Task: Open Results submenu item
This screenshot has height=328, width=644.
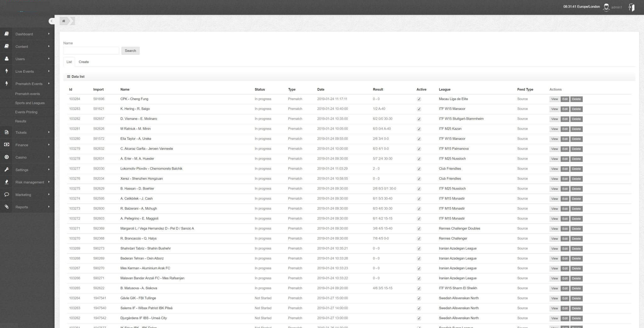Action: click(20, 121)
